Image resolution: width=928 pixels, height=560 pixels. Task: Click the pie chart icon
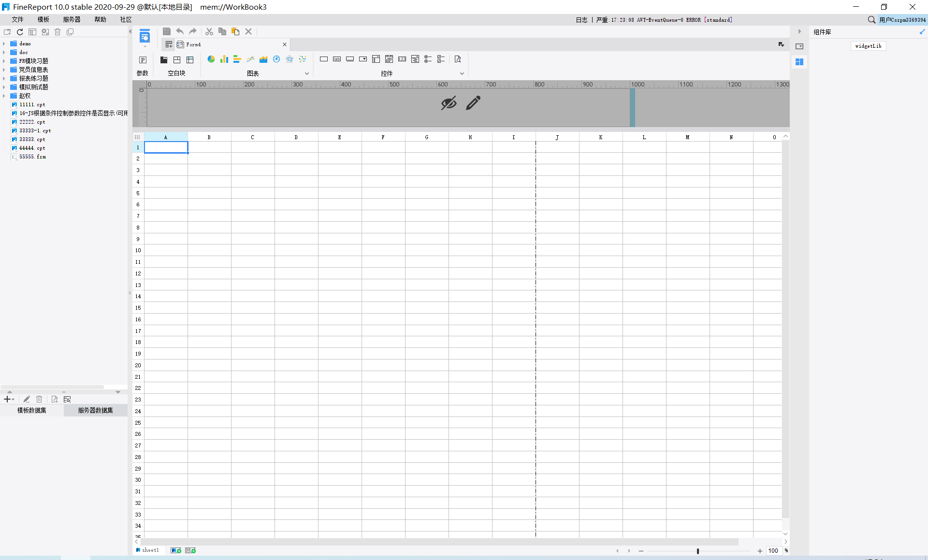[211, 59]
